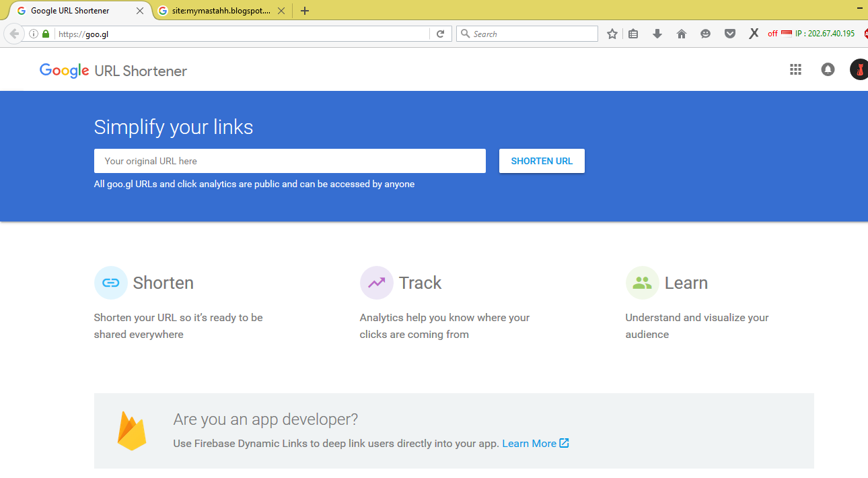The image size is (868, 478).
Task: Switch to the mymastahh.blogspot tab
Action: click(215, 10)
